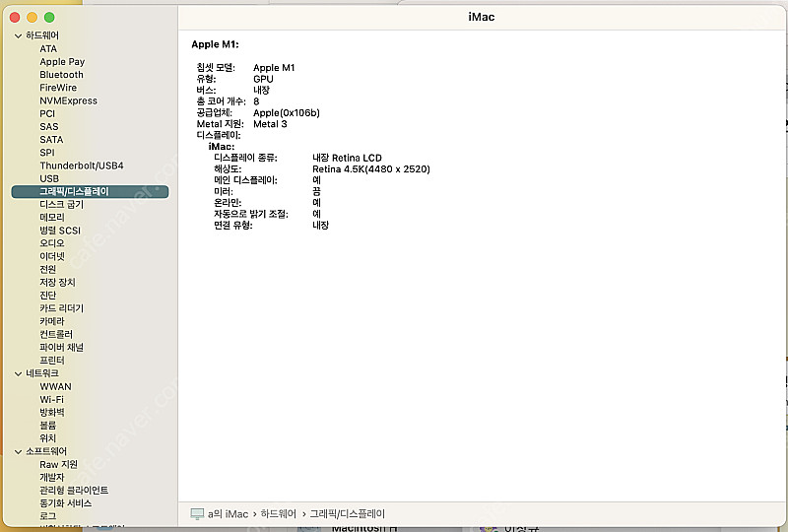Open the SATA entry
The image size is (788, 532).
click(x=51, y=140)
